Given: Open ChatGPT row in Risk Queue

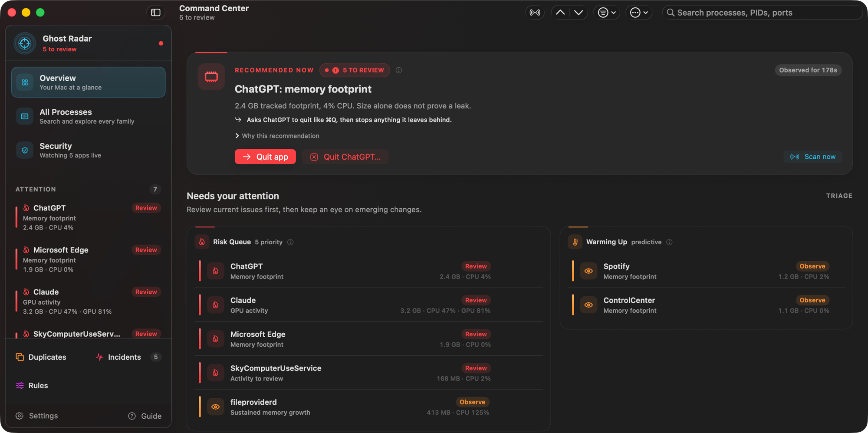Looking at the screenshot, I should (x=369, y=271).
